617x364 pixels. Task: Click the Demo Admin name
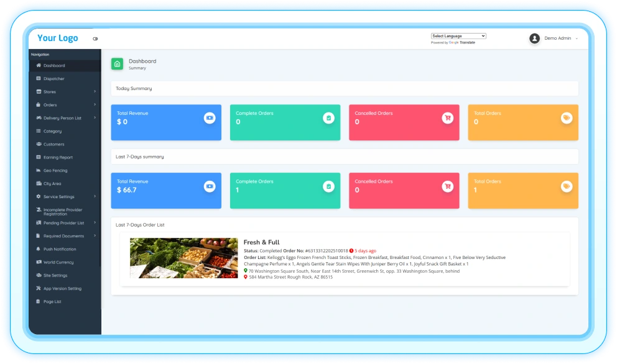[x=557, y=38]
